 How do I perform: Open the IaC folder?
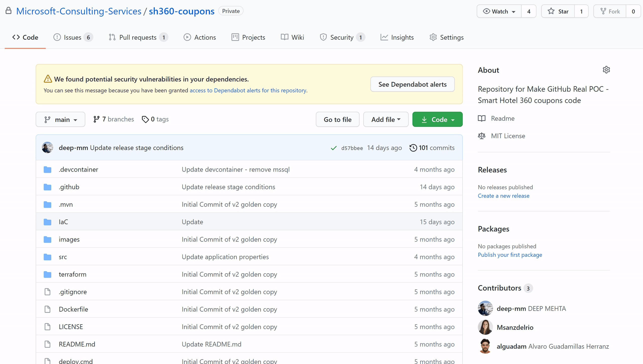tap(63, 222)
